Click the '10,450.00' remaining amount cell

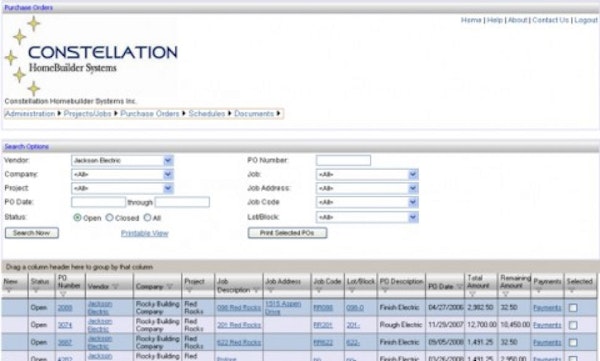coord(515,325)
